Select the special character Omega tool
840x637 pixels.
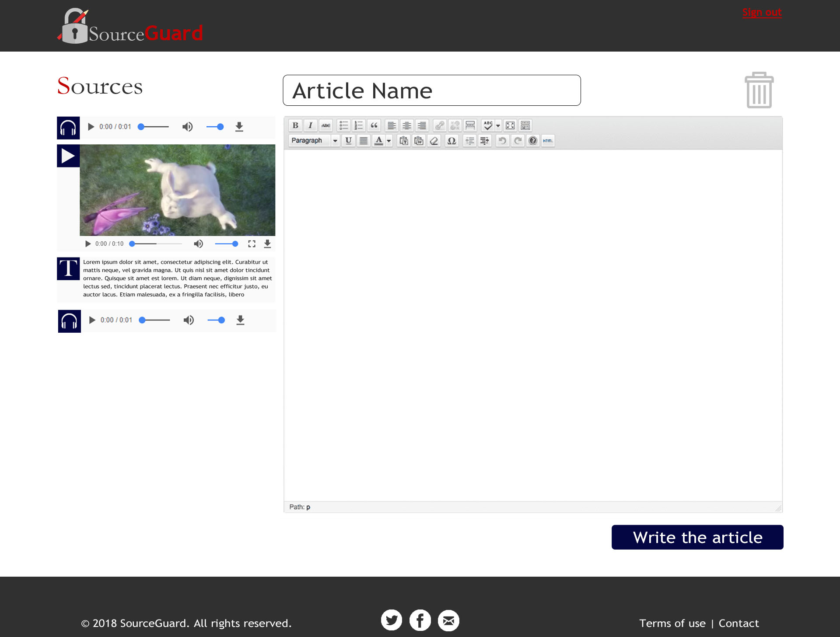point(451,141)
